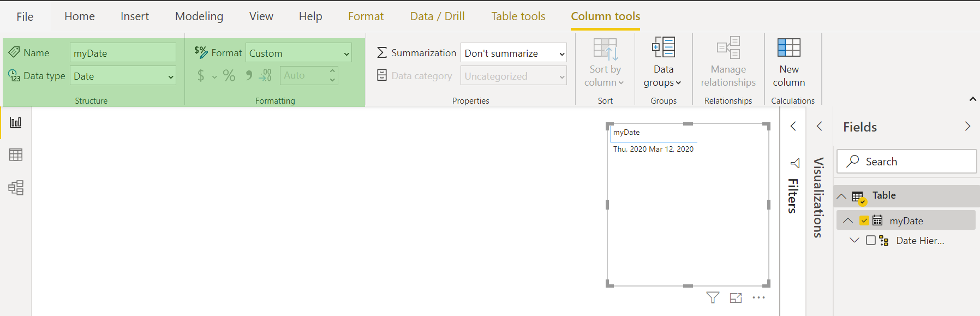Click the myDate calendar field icon
This screenshot has width=980, height=316.
877,220
